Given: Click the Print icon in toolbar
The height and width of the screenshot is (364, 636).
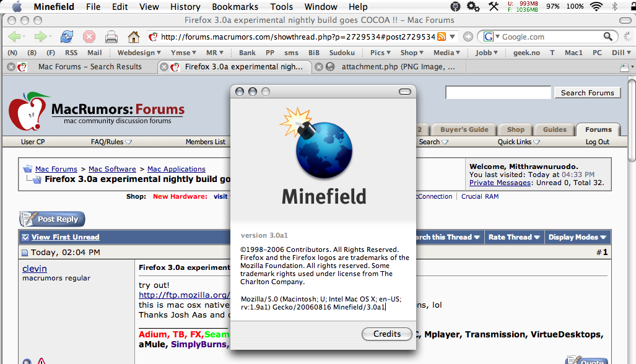Looking at the screenshot, I should pyautogui.click(x=111, y=37).
